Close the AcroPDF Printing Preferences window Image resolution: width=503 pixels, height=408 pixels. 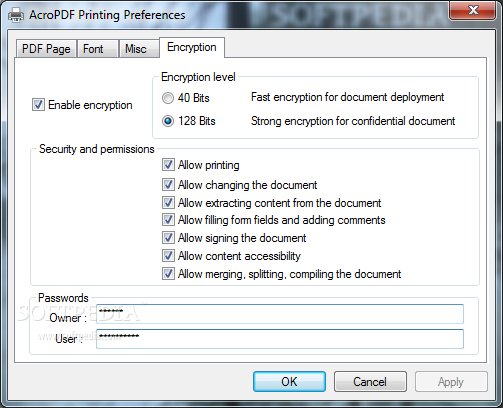(x=473, y=10)
